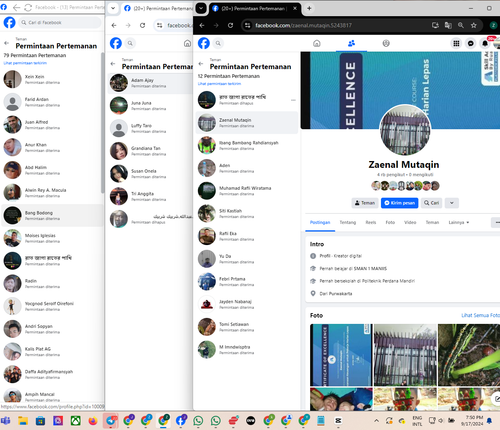Switch to the Postingan tab
Screen dimensions: 500x430
tap(320, 222)
